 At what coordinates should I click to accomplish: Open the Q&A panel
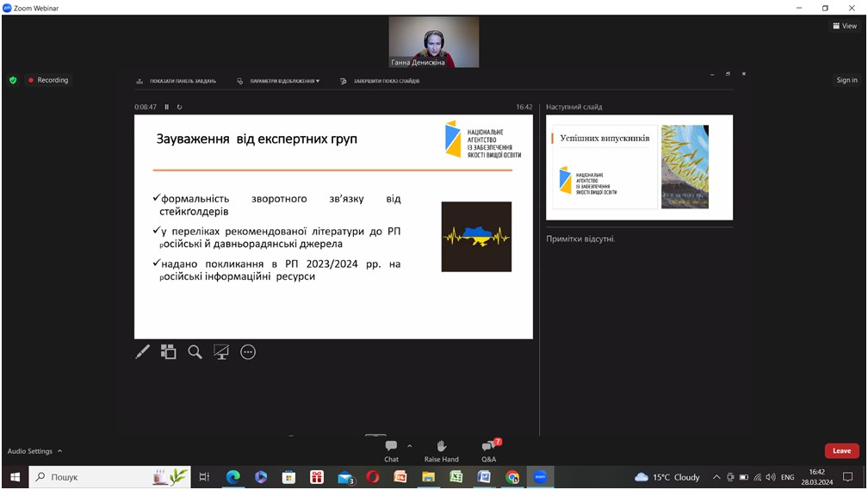(488, 450)
